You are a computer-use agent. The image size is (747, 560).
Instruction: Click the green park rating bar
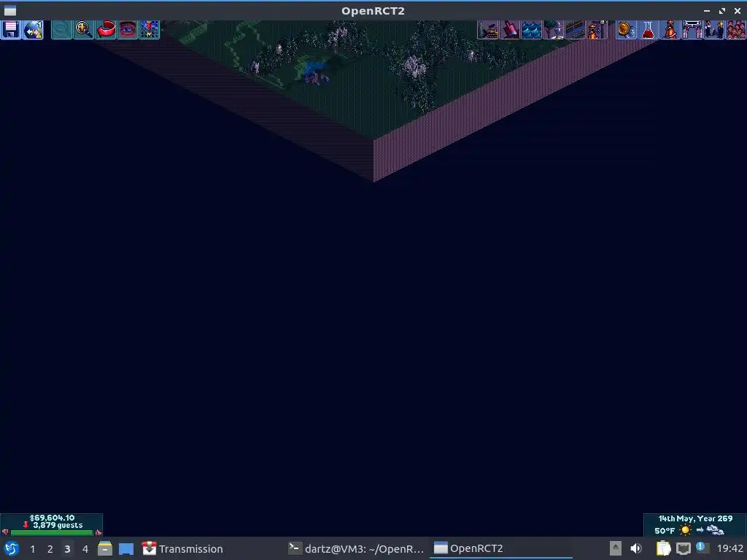[x=52, y=533]
